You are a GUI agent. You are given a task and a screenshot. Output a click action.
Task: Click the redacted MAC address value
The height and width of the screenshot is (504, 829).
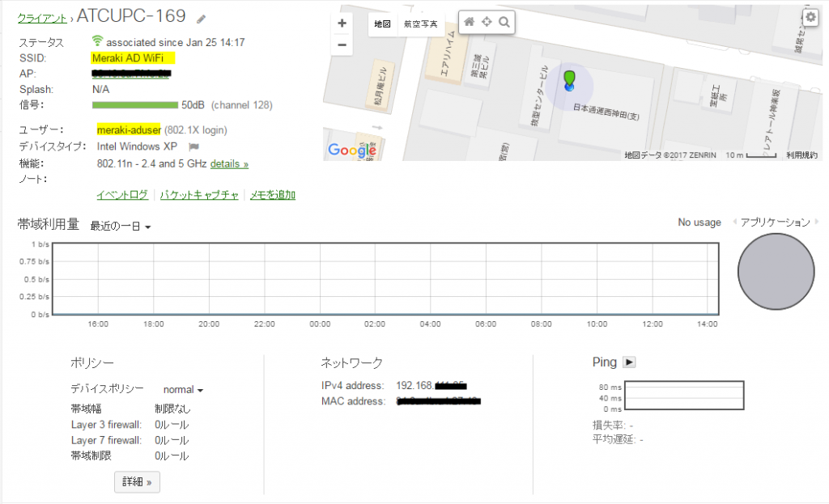(x=438, y=401)
